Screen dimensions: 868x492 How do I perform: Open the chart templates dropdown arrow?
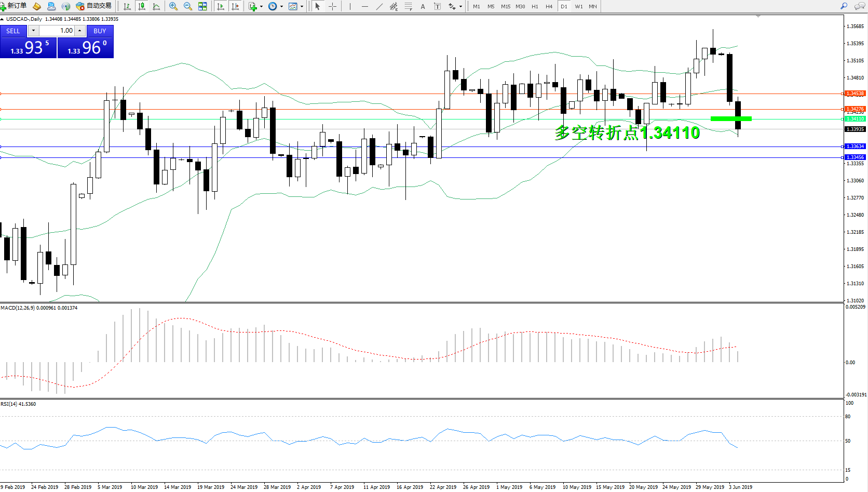tap(302, 7)
